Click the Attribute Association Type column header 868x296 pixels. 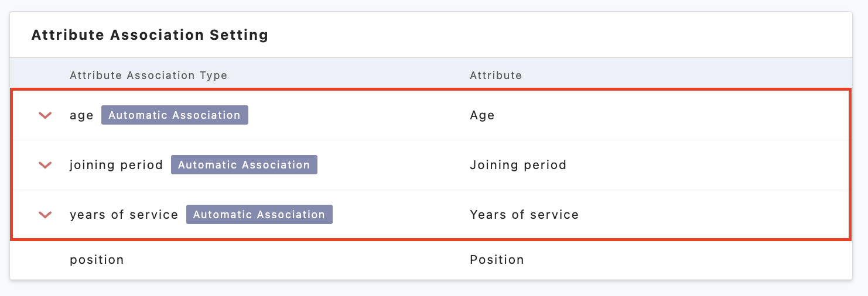pyautogui.click(x=148, y=75)
